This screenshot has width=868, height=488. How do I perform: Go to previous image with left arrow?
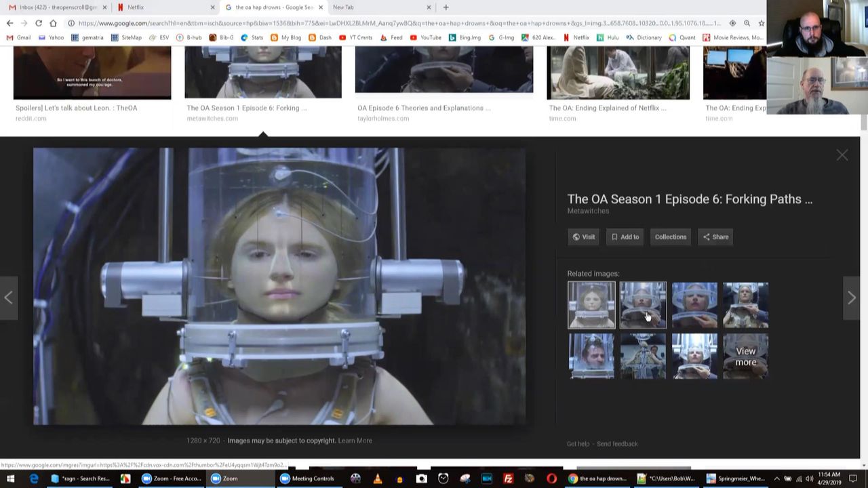tap(9, 298)
